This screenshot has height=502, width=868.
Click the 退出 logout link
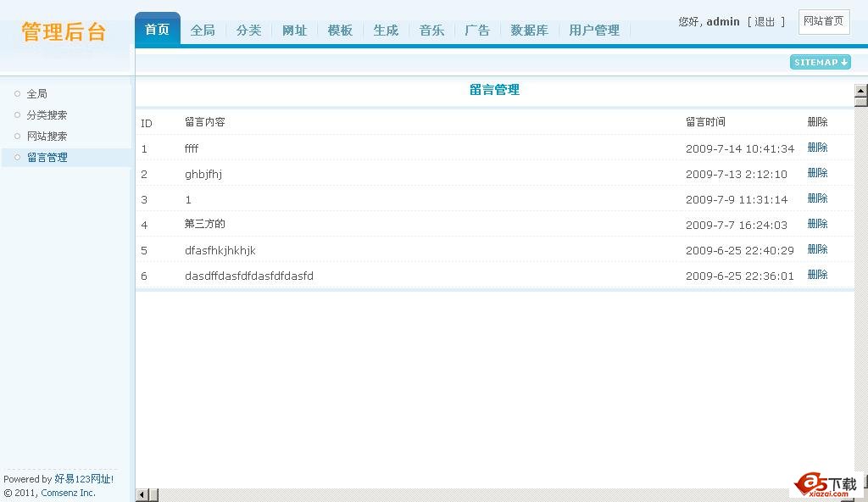click(x=765, y=22)
